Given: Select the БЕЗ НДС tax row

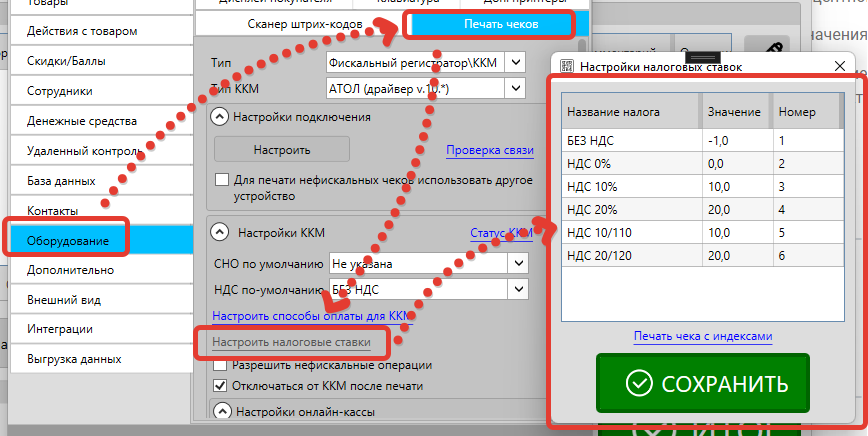Looking at the screenshot, I should coord(702,141).
